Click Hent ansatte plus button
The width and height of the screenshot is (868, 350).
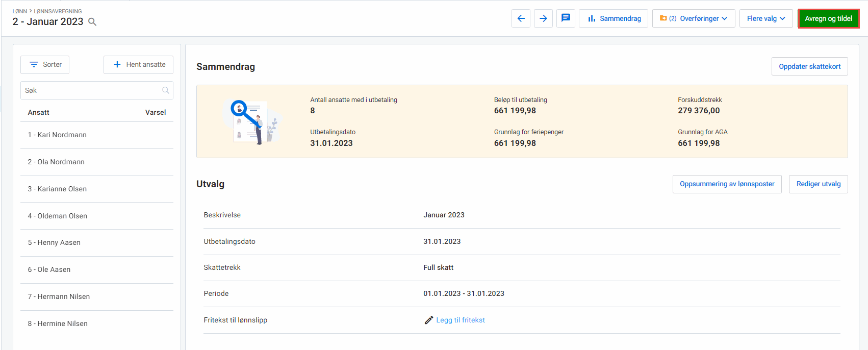coord(139,65)
